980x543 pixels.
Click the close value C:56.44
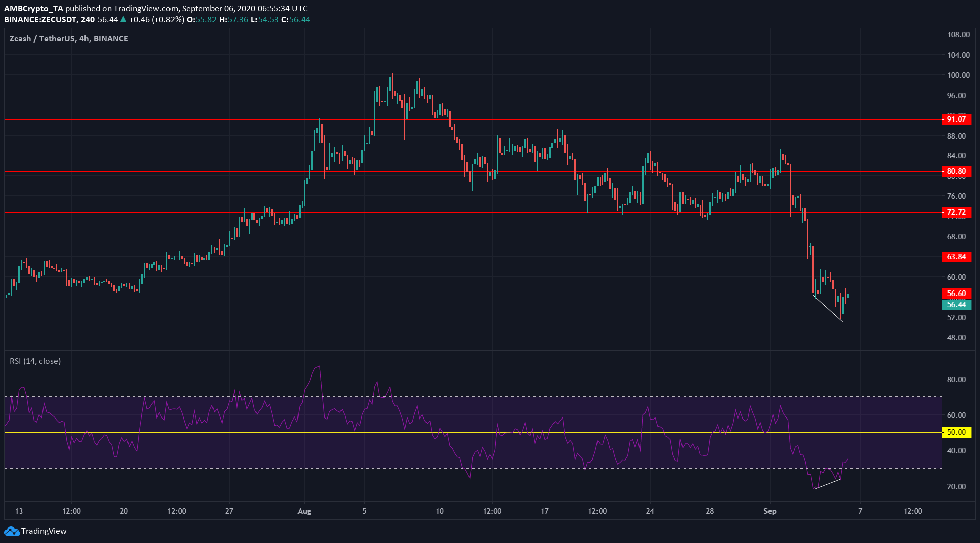pyautogui.click(x=295, y=20)
